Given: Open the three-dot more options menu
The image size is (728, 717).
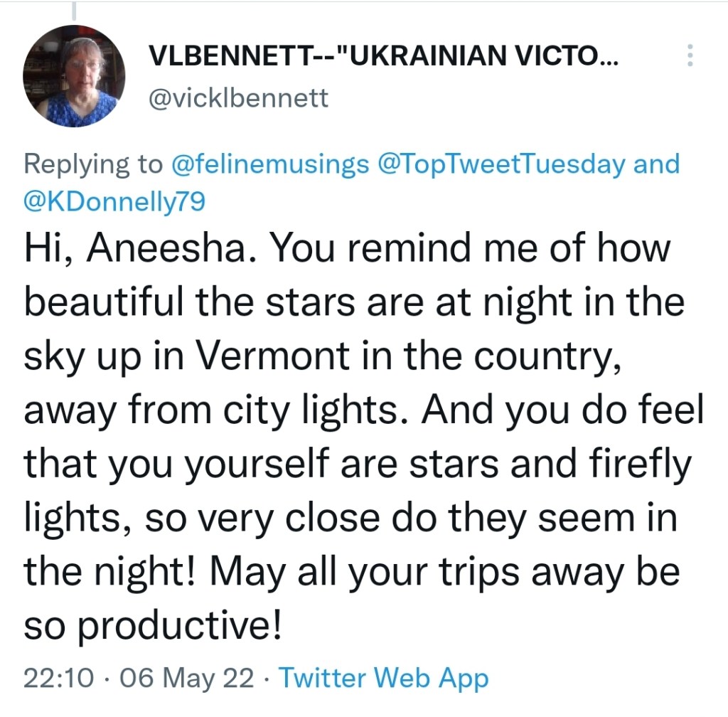Looking at the screenshot, I should [688, 56].
